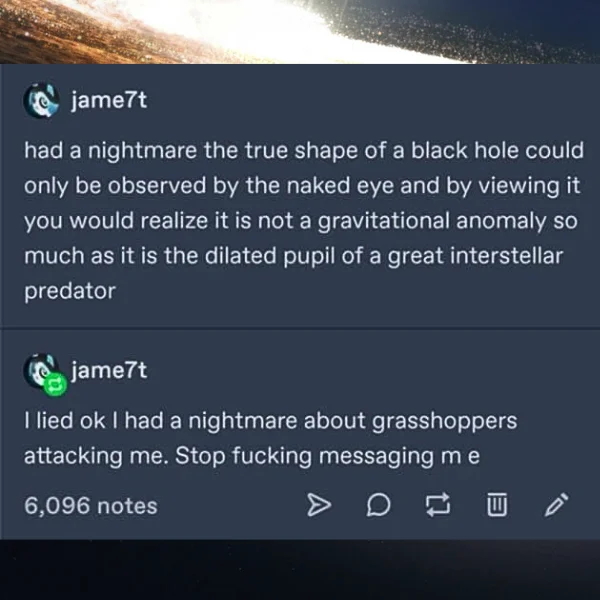The width and height of the screenshot is (600, 600).
Task: Edit the post with the pencil icon
Action: coord(556,505)
